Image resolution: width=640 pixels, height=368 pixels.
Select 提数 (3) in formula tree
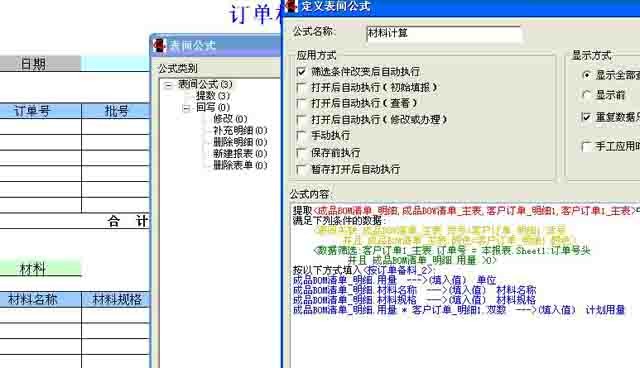[213, 96]
